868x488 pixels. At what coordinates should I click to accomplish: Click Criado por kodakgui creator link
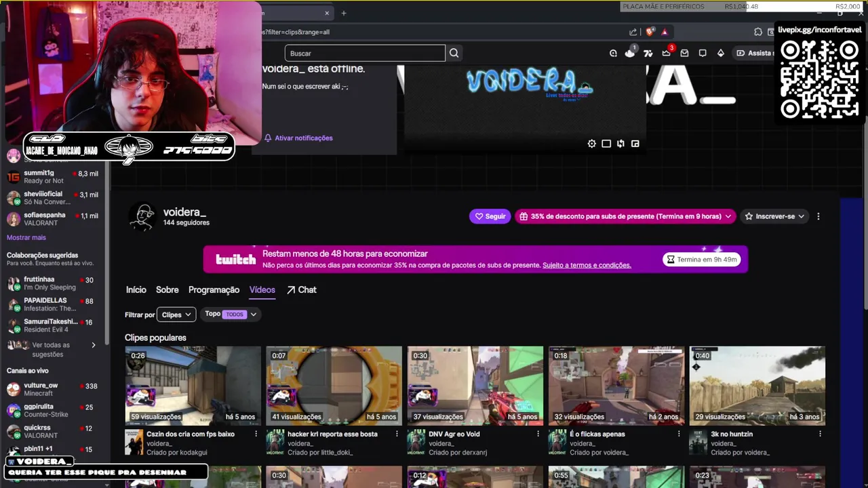coord(177,452)
